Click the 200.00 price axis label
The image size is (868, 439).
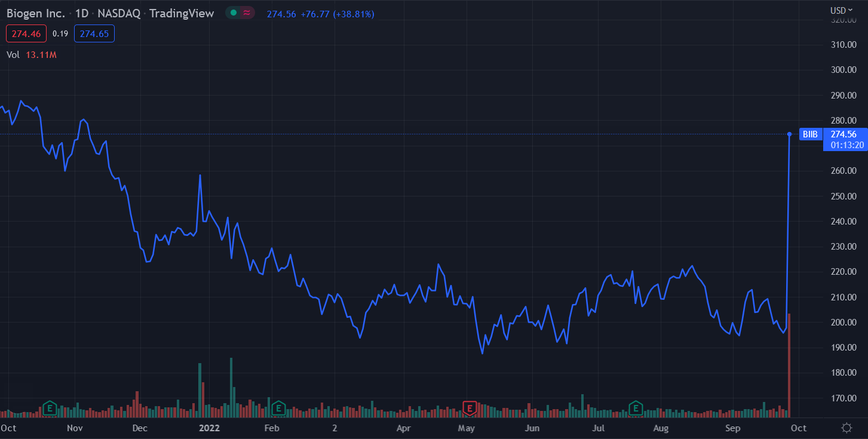point(844,323)
